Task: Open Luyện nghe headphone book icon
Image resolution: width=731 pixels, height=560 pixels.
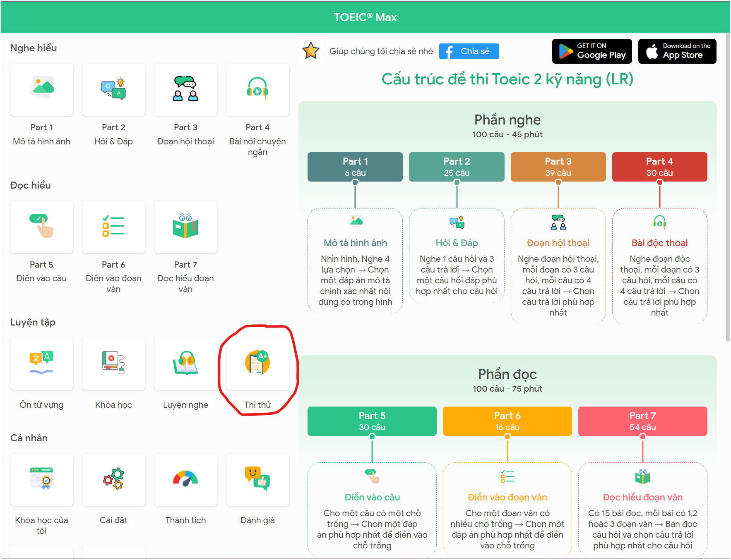Action: (185, 364)
